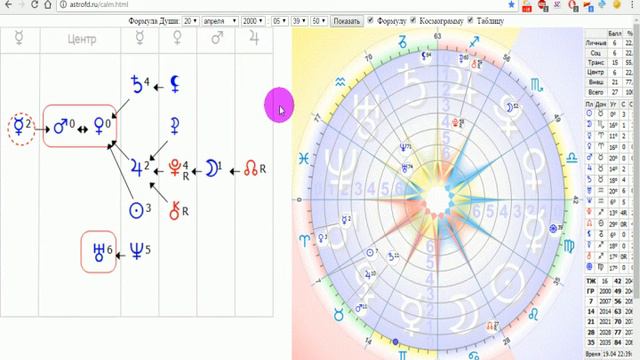
Task: Click the Libra sign on the chart
Action: click(x=572, y=158)
